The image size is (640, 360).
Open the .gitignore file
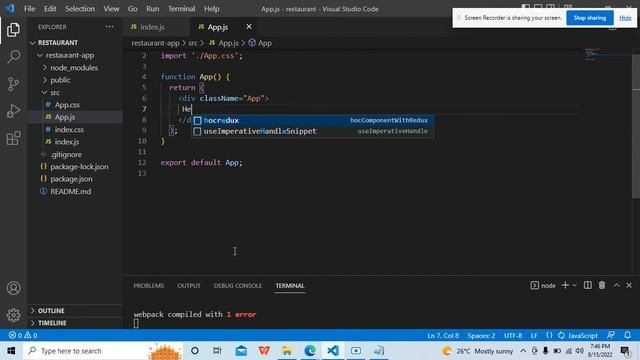75,154
